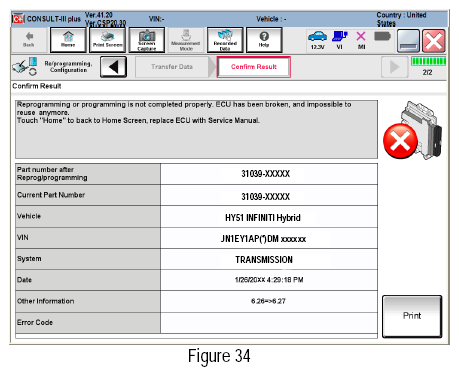Click the grayed right arrow button
Image resolution: width=459 pixels, height=376 pixels.
(395, 67)
